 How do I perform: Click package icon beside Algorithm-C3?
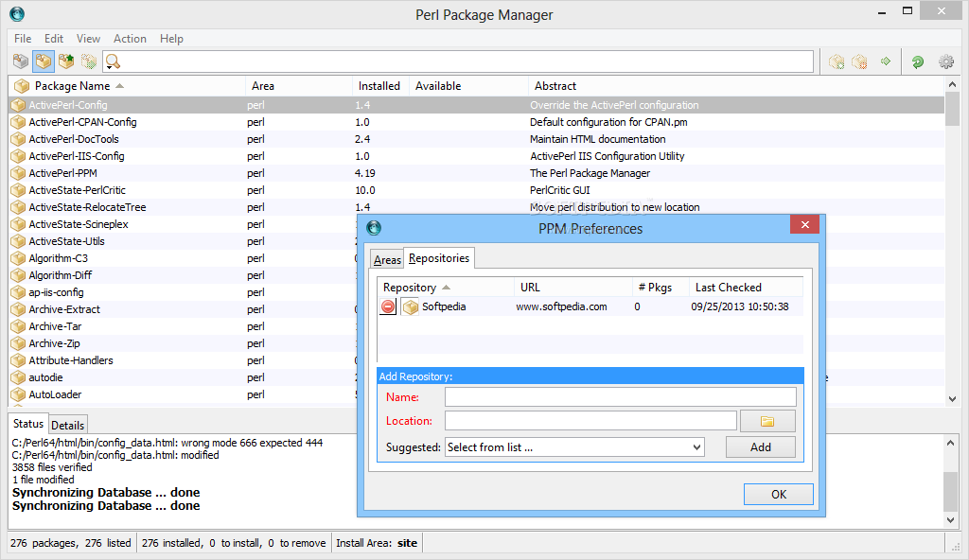(19, 258)
